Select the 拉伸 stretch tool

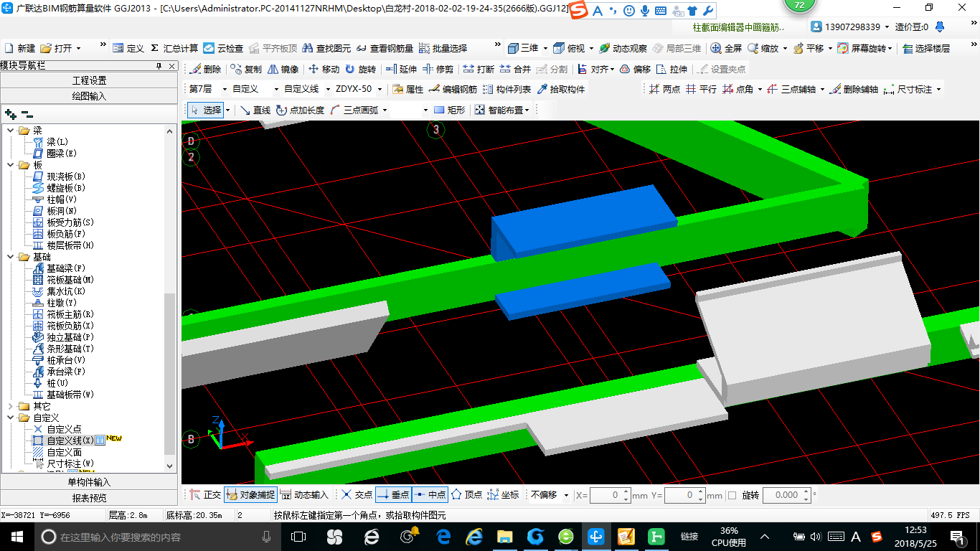point(672,69)
